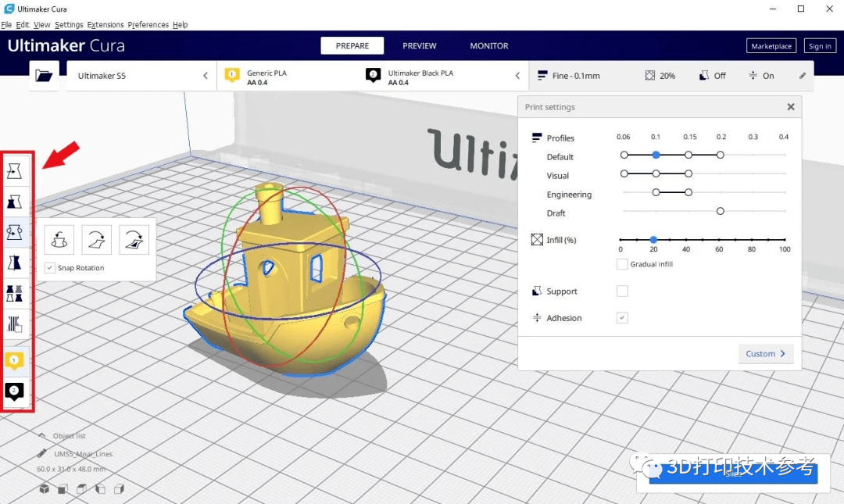Open the File menu
This screenshot has height=504, width=844.
tap(6, 25)
